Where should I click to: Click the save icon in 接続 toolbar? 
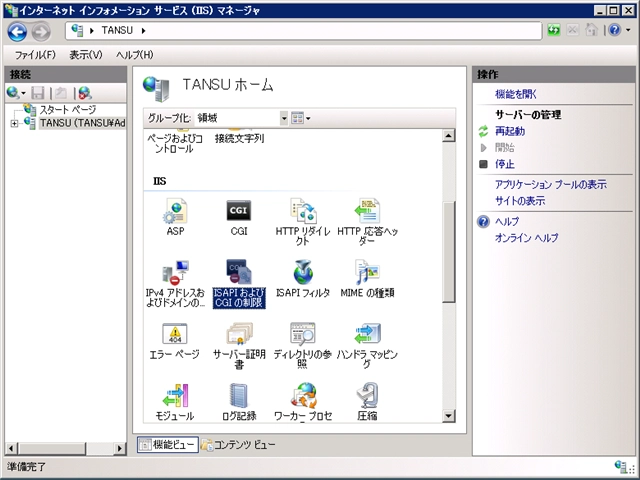pyautogui.click(x=38, y=93)
